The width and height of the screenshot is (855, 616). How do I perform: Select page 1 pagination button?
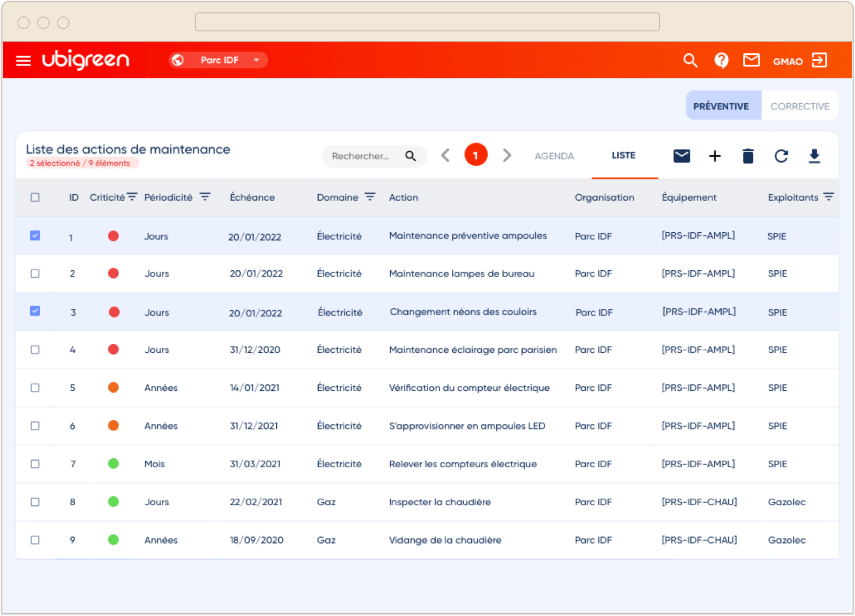coord(476,155)
